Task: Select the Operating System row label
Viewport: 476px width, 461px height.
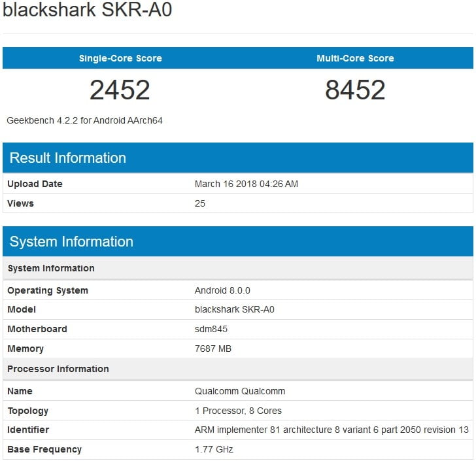Action: 48,290
